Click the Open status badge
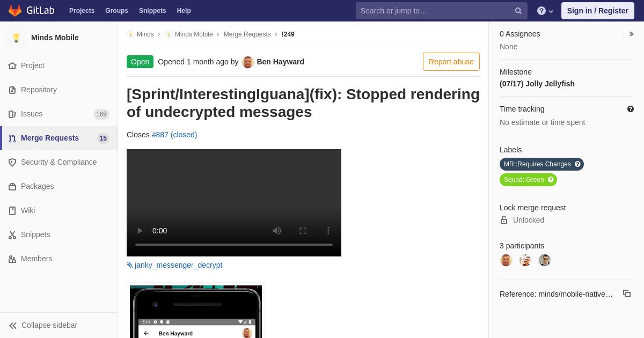 [x=140, y=62]
